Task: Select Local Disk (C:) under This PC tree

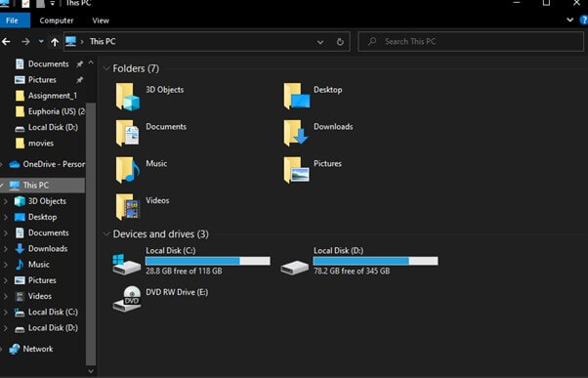Action: (x=46, y=312)
